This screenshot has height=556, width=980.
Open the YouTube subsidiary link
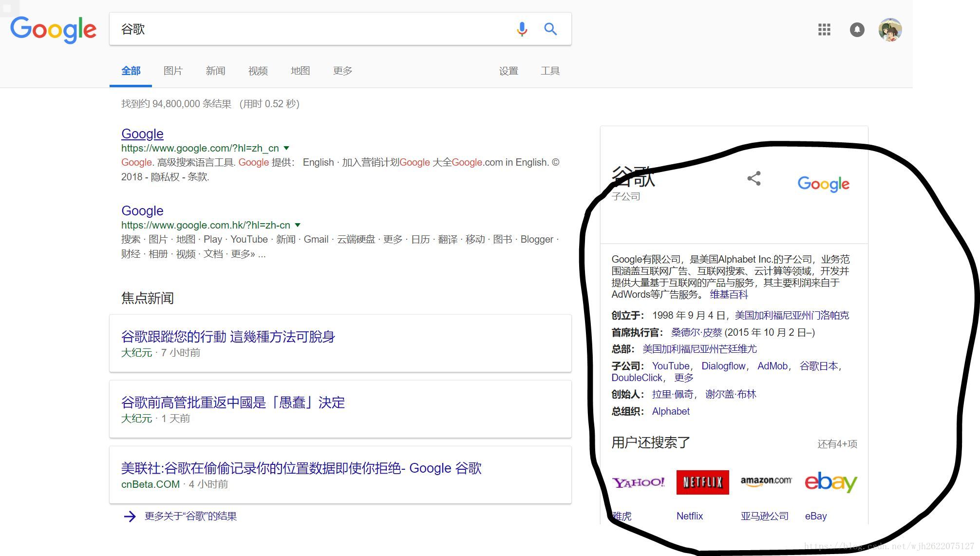pos(671,366)
